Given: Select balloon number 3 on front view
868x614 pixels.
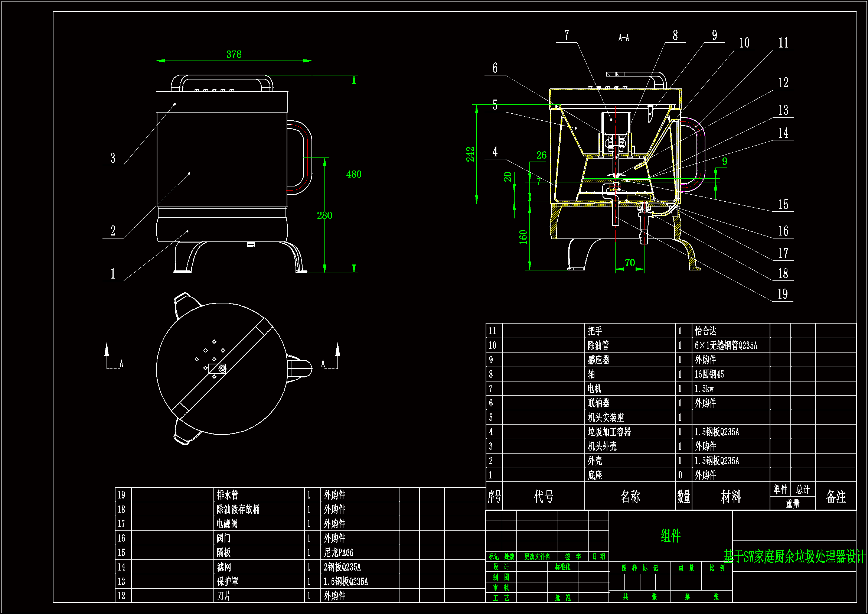Looking at the screenshot, I should 112,158.
